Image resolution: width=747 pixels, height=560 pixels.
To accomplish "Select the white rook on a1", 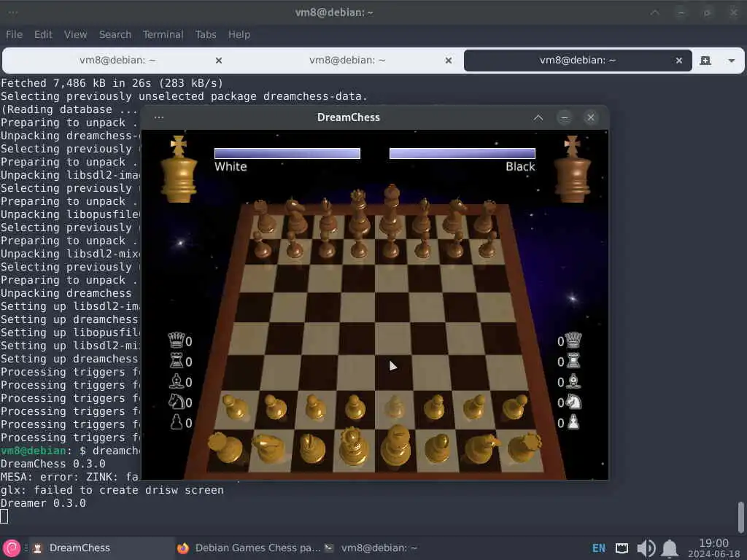I will [226, 448].
